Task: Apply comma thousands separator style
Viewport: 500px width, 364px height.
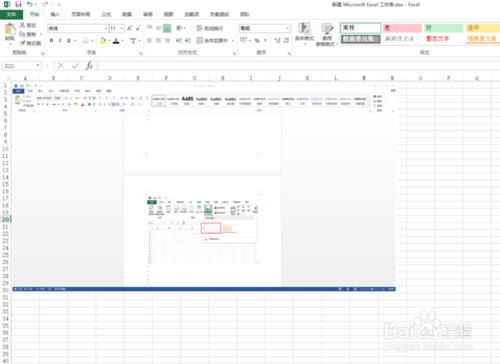Action: (266, 40)
